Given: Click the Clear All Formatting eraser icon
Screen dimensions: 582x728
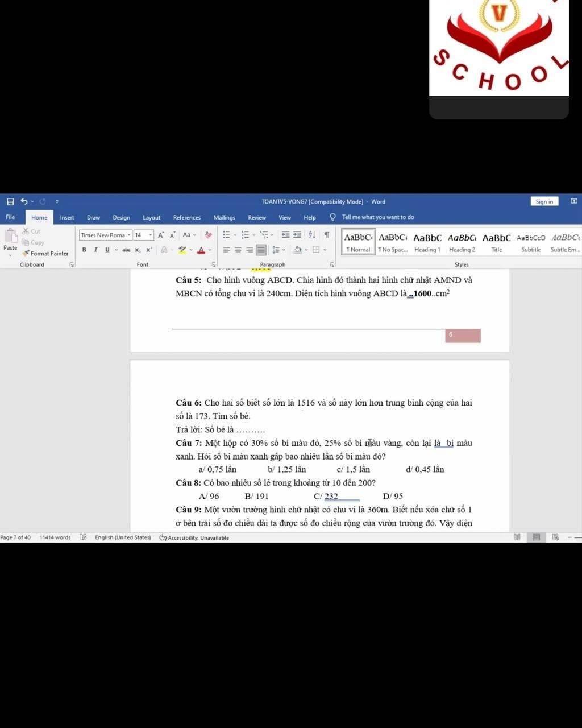Looking at the screenshot, I should coord(209,235).
